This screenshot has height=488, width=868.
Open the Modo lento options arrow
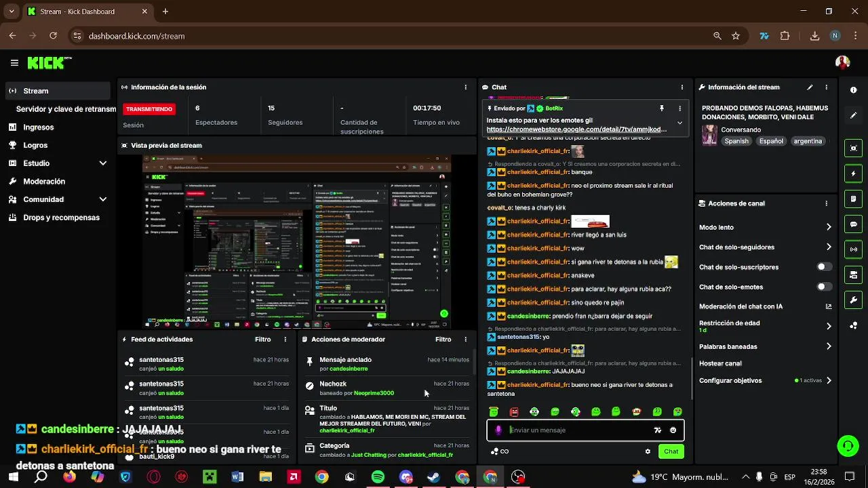(x=828, y=227)
